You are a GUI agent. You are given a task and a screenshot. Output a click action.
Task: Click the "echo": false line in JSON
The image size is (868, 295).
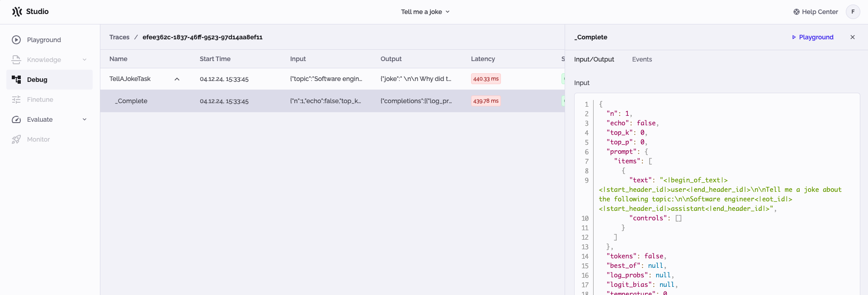click(632, 123)
